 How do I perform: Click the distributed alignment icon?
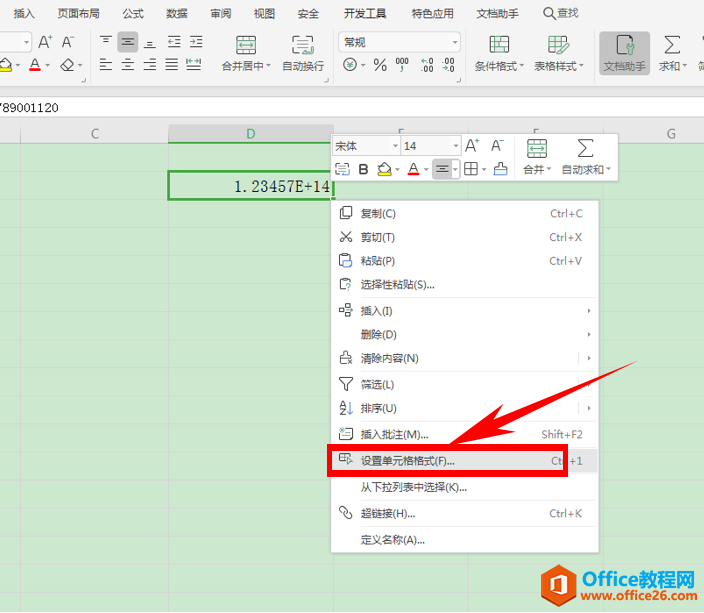tap(194, 65)
